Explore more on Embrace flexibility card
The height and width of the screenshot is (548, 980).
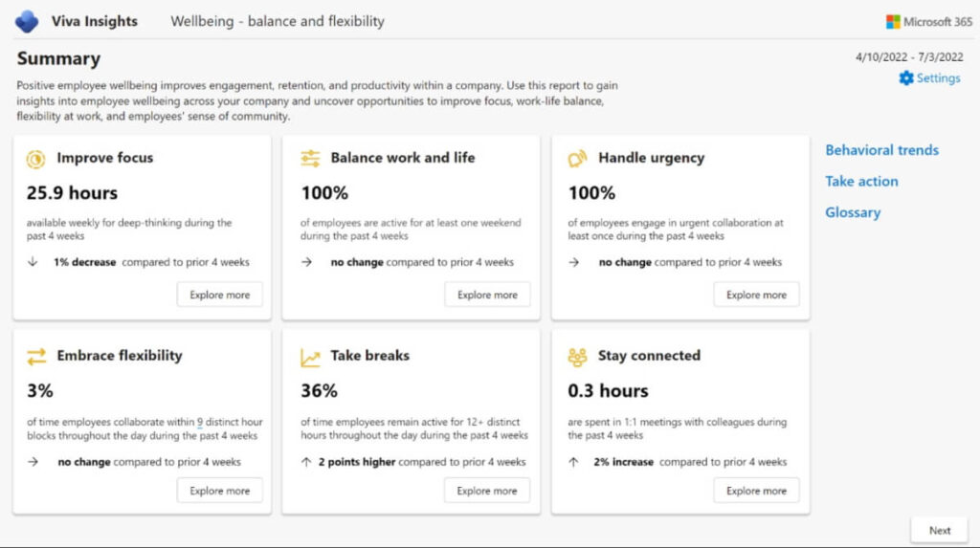219,491
